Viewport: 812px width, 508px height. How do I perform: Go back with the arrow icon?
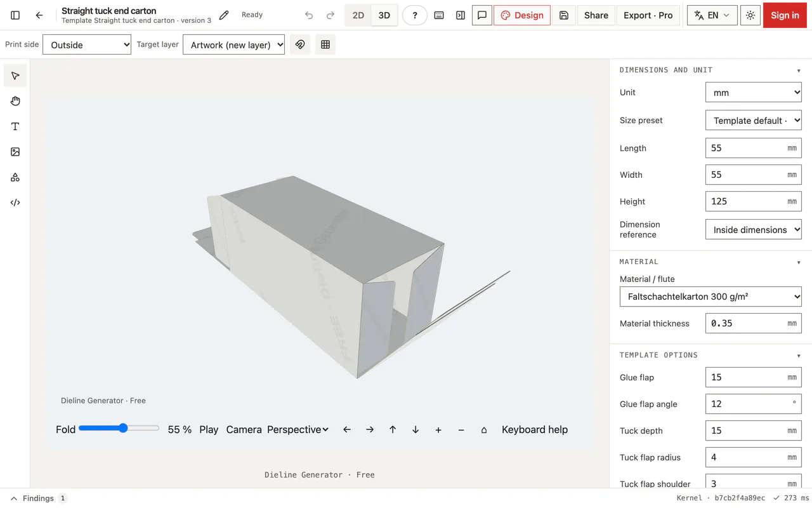tap(39, 15)
